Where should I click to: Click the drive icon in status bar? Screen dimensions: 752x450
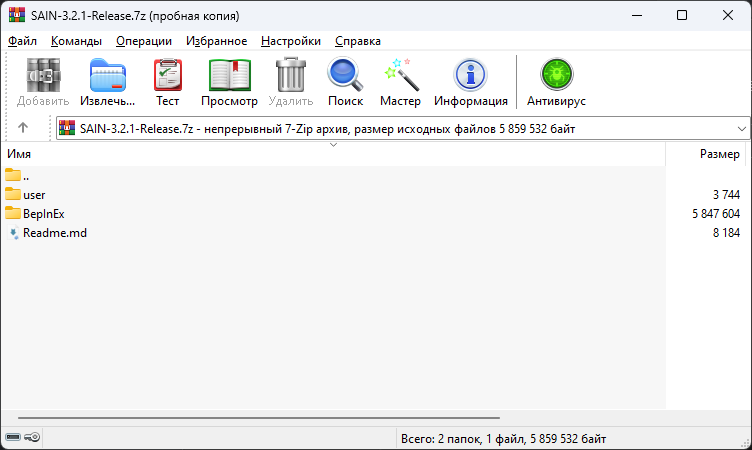13,437
